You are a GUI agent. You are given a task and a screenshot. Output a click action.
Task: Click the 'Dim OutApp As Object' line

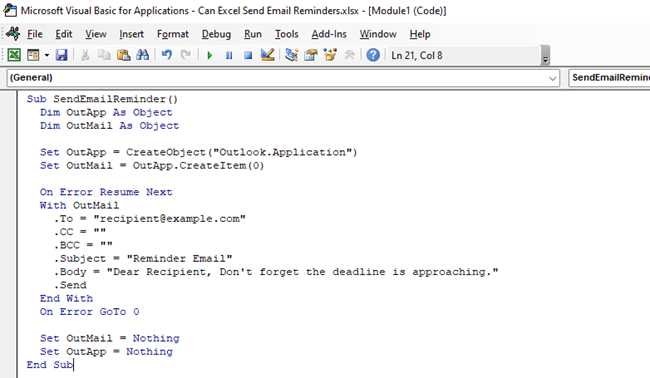click(x=106, y=112)
